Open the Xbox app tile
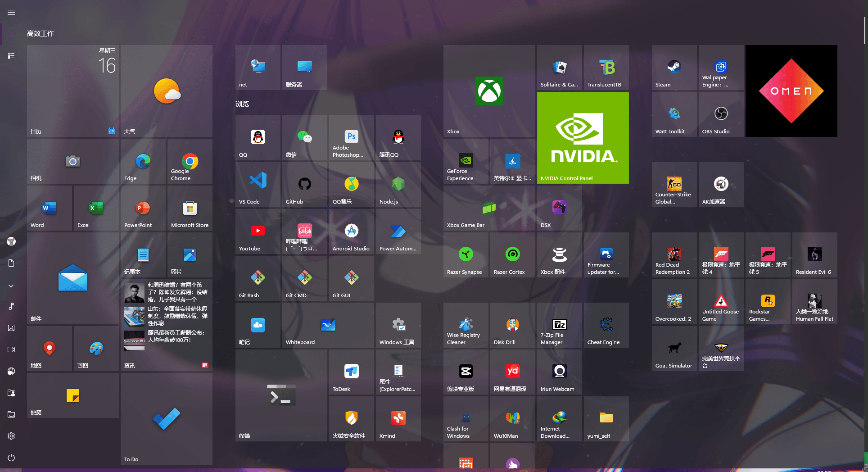The height and width of the screenshot is (472, 868). (x=489, y=91)
